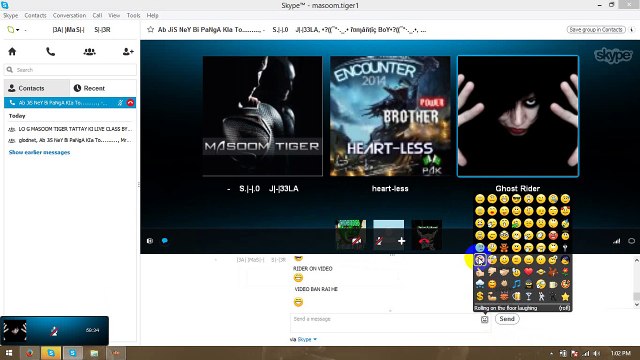Open the status dropdown arrow
The image size is (640, 360).
point(18,30)
